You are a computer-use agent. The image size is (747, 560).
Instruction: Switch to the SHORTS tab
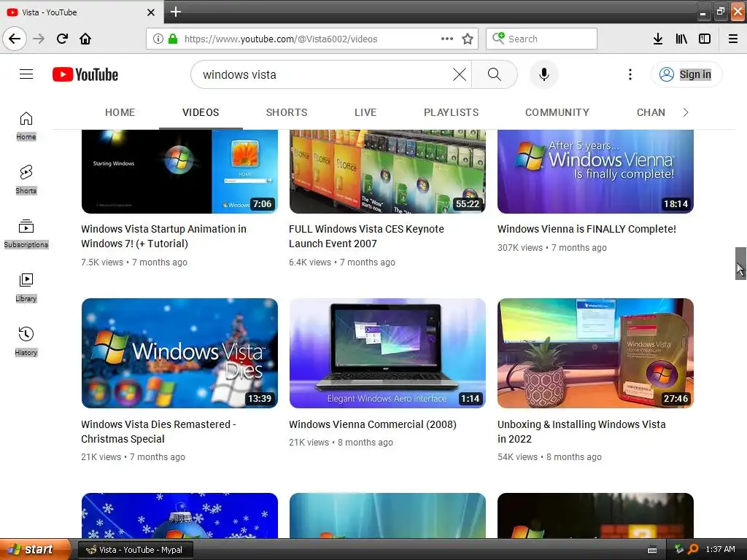[x=286, y=112]
